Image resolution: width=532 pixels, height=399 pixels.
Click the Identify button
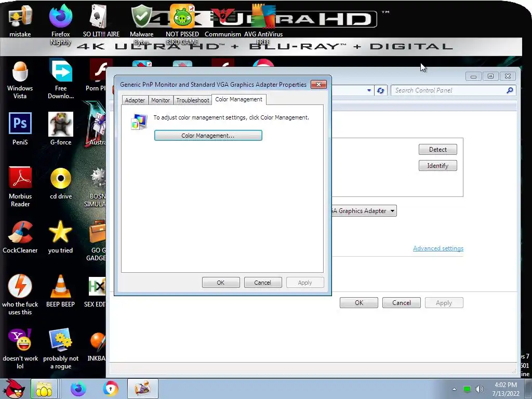coord(437,166)
